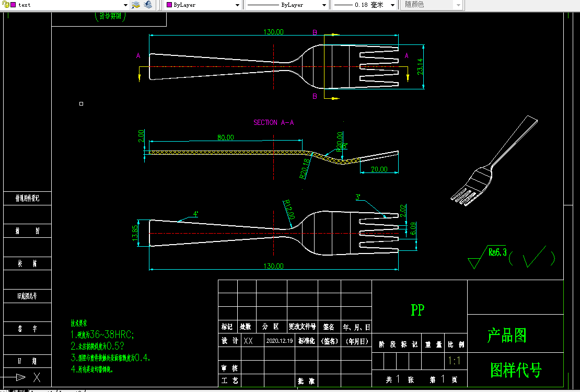Select the 工艺 label cell

[x=230, y=381]
